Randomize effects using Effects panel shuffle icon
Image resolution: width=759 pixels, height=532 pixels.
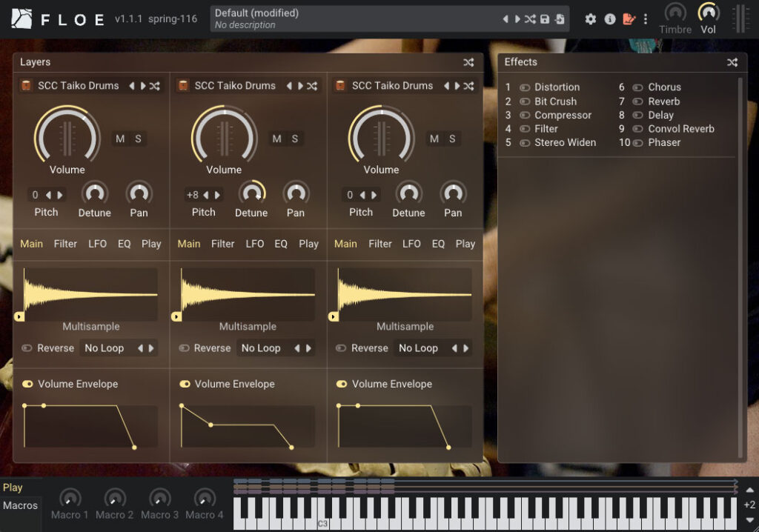[x=732, y=63]
